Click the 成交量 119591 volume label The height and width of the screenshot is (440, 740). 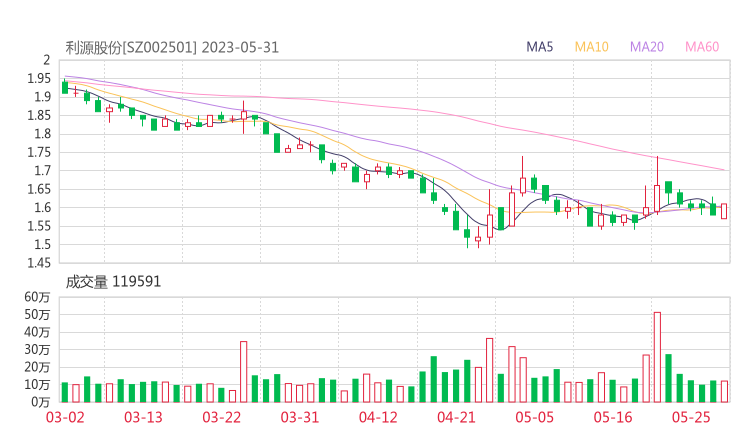[x=113, y=282]
